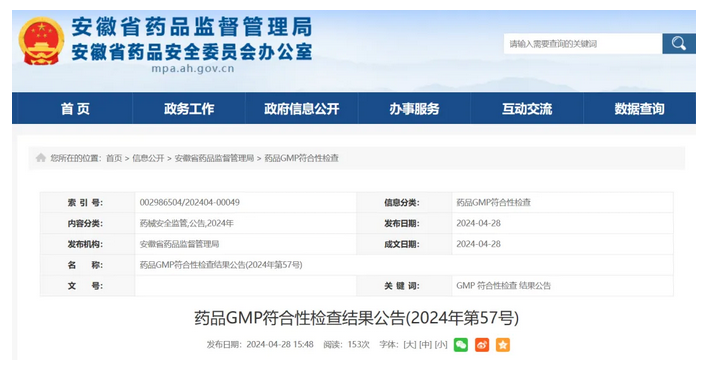Click the 阅读: 153次 view count
The height and width of the screenshot is (379, 717).
pyautogui.click(x=346, y=344)
